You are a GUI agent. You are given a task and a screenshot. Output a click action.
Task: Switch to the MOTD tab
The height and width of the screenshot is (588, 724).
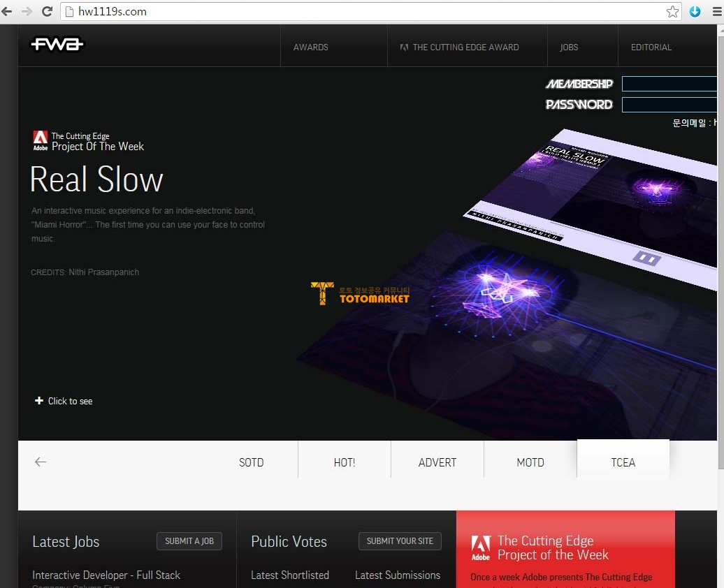click(530, 462)
